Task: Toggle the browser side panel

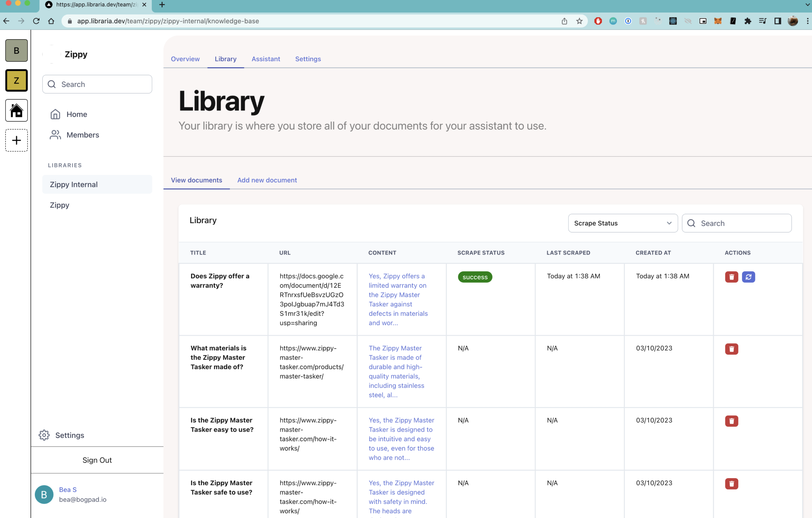Action: point(778,21)
